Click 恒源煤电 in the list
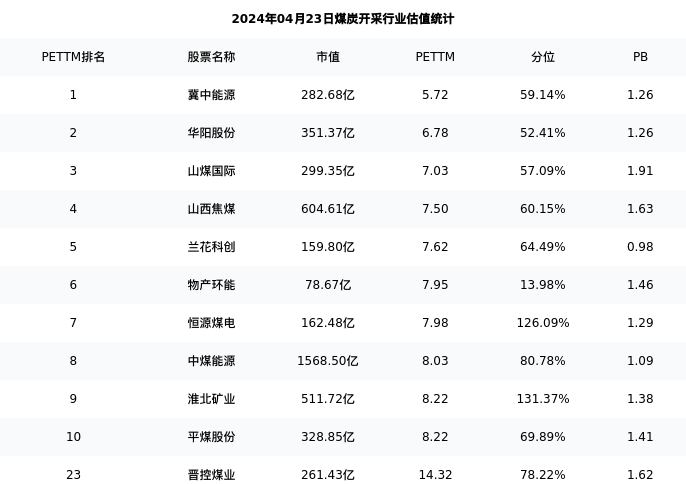The image size is (686, 484). [x=211, y=323]
